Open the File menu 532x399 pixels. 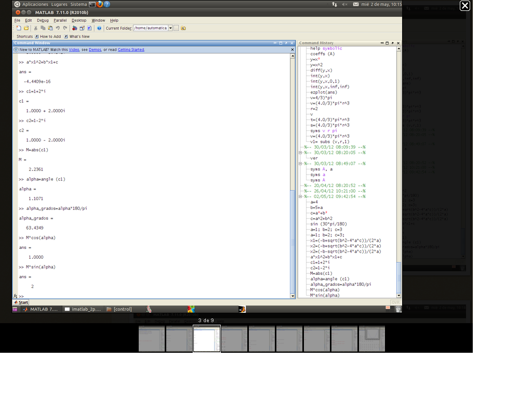pos(17,20)
